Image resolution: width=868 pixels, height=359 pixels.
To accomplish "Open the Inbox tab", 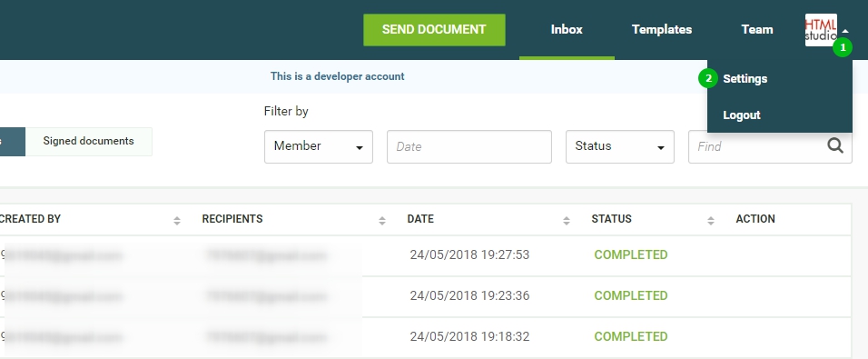I will point(567,29).
